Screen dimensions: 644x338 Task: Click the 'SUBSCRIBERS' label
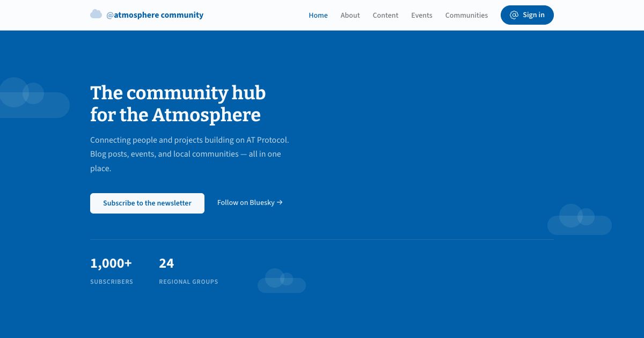coord(112,282)
